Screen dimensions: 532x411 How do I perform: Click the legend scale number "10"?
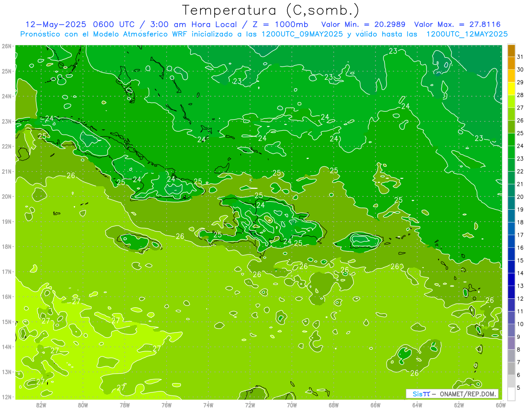520,324
